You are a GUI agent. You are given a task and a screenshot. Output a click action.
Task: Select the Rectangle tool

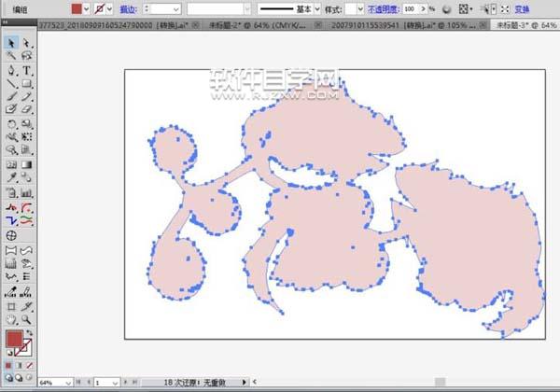click(26, 84)
